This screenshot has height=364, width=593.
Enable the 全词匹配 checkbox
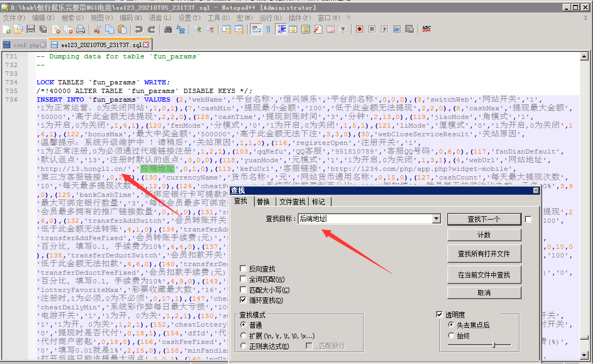coord(243,279)
